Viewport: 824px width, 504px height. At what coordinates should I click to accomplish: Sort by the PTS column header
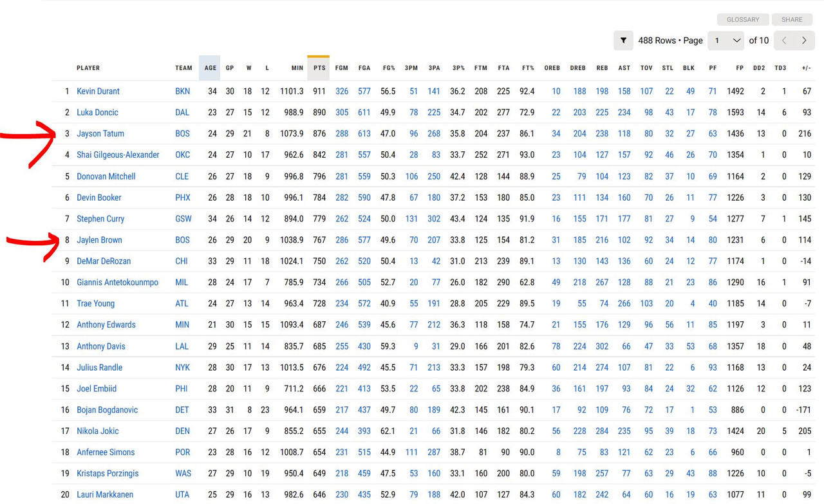coord(319,68)
